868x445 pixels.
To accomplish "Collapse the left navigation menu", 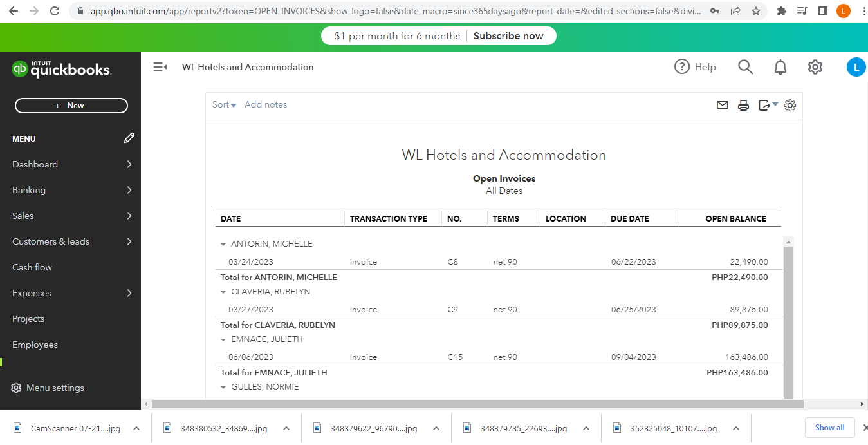I will click(x=160, y=67).
